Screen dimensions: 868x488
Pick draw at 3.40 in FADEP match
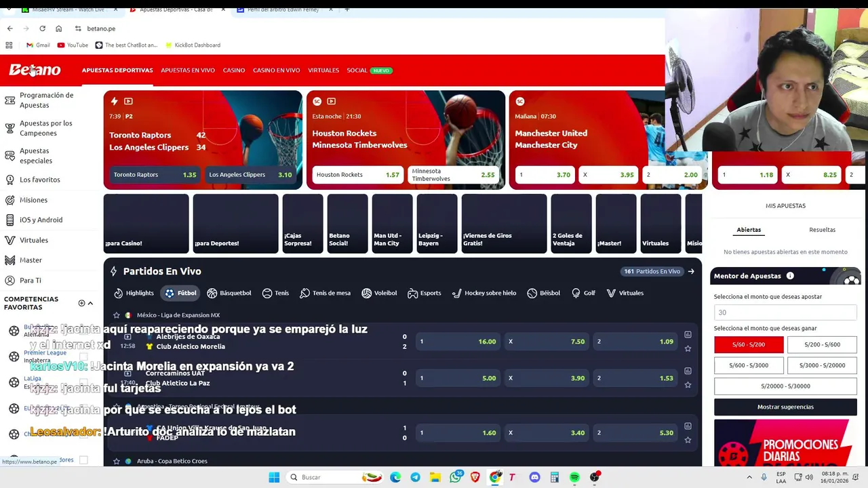[x=547, y=432]
